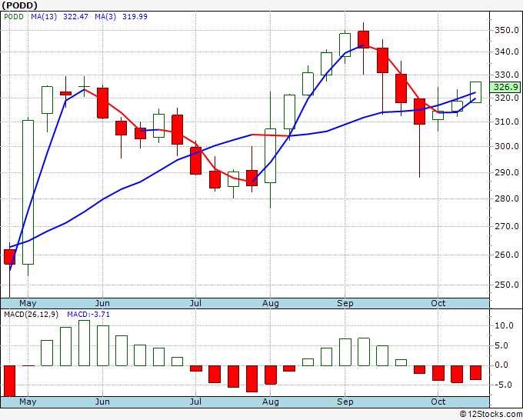Click the -5.0 MACD axis label
Image resolution: width=523 pixels, height=420 pixels.
(x=504, y=385)
